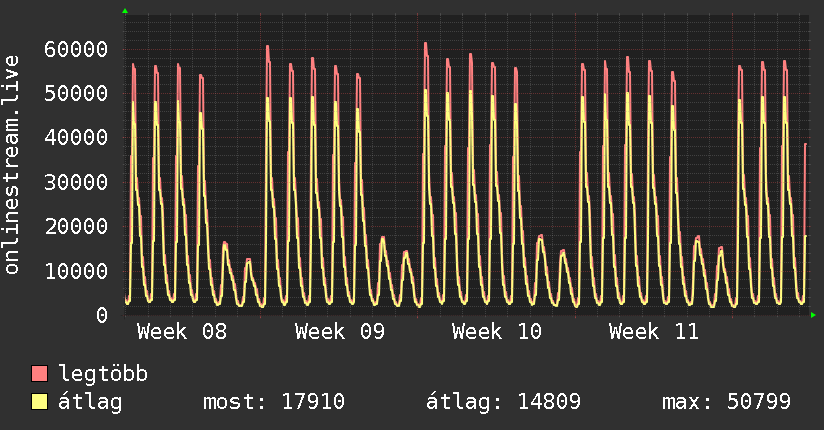The height and width of the screenshot is (430, 824).
Task: Select the 'max: 50799' statistic
Action: coord(726,402)
